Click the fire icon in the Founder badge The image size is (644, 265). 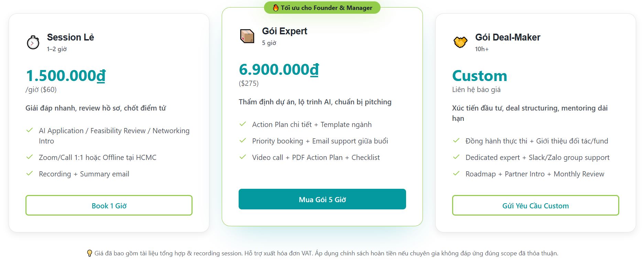[276, 8]
